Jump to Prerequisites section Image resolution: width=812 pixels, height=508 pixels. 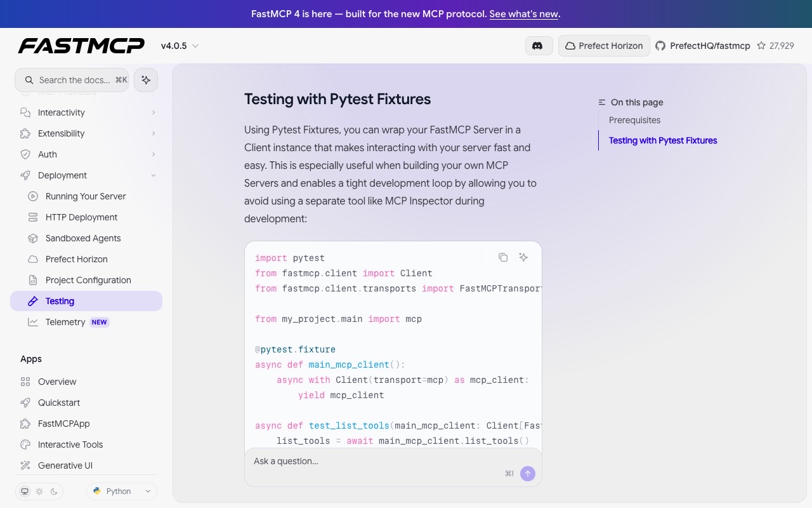click(634, 120)
